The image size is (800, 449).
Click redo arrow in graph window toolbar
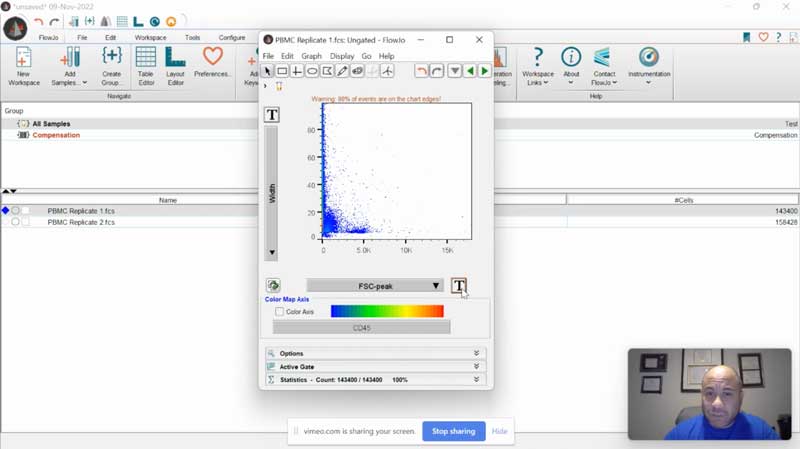coord(437,71)
